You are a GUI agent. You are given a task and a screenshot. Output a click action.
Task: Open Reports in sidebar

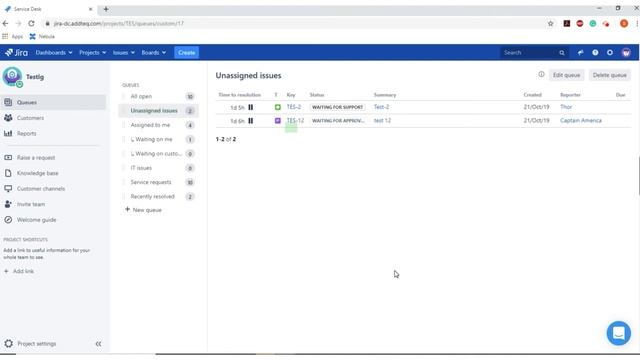click(27, 133)
